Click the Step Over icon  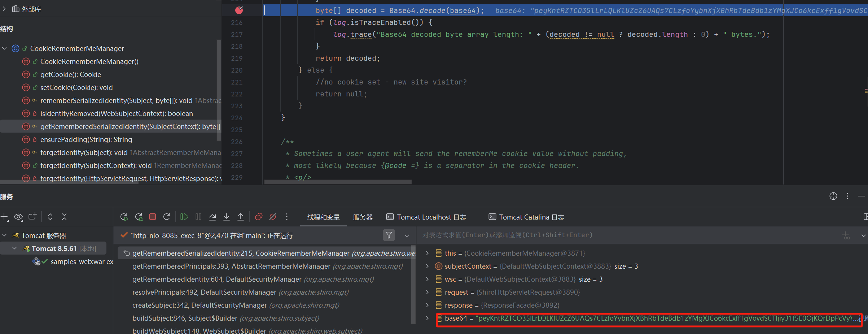click(x=212, y=217)
